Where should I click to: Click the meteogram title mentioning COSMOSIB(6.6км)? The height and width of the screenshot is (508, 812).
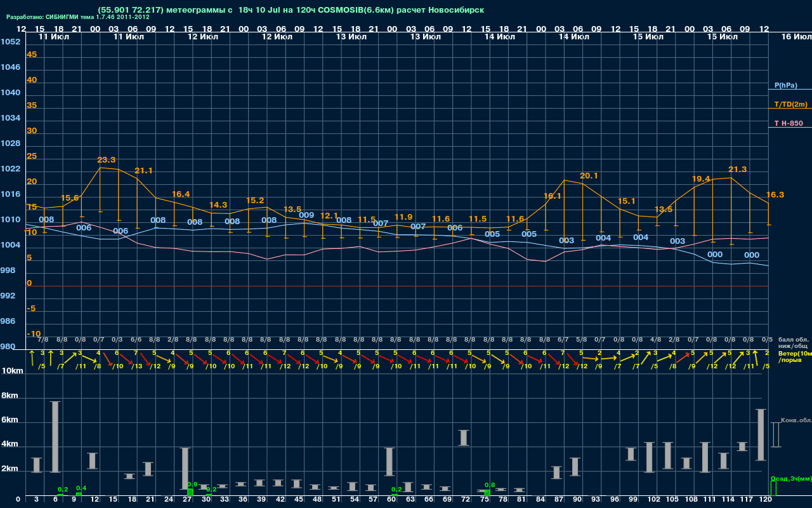291,10
